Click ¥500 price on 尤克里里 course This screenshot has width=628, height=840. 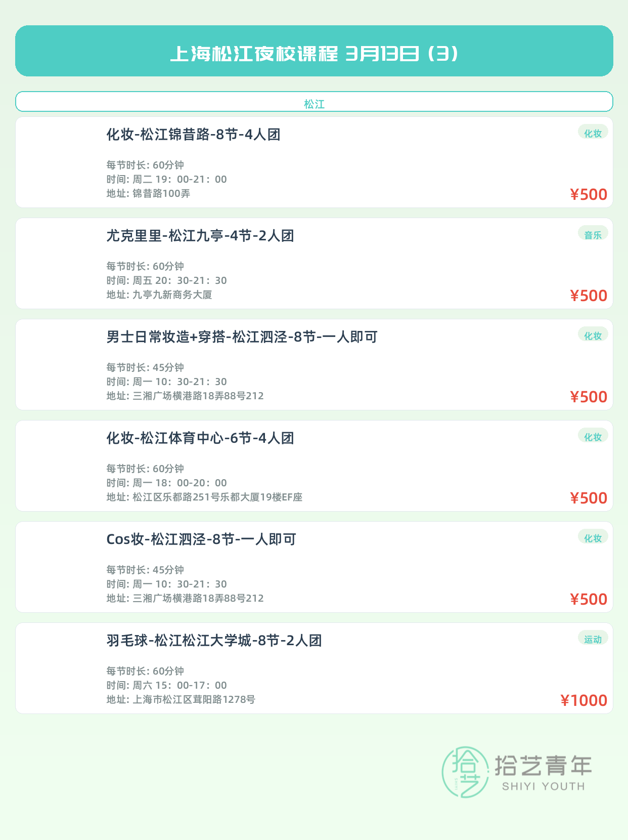pyautogui.click(x=589, y=296)
